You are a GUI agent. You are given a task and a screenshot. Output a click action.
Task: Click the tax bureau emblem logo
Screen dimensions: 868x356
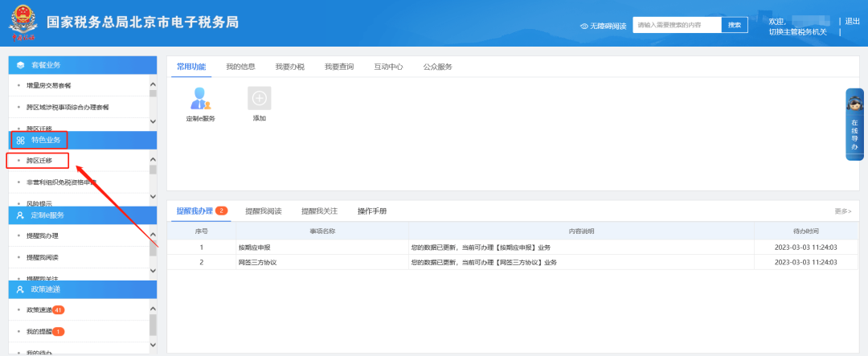pyautogui.click(x=23, y=23)
